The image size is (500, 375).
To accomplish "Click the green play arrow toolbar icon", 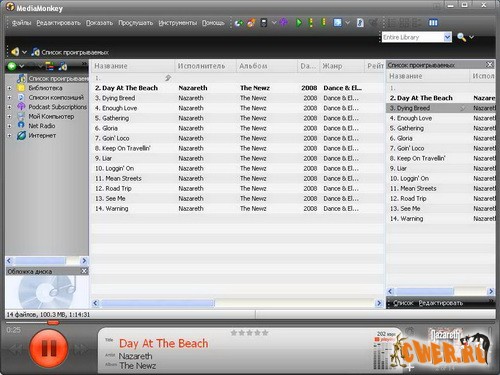I will [299, 23].
